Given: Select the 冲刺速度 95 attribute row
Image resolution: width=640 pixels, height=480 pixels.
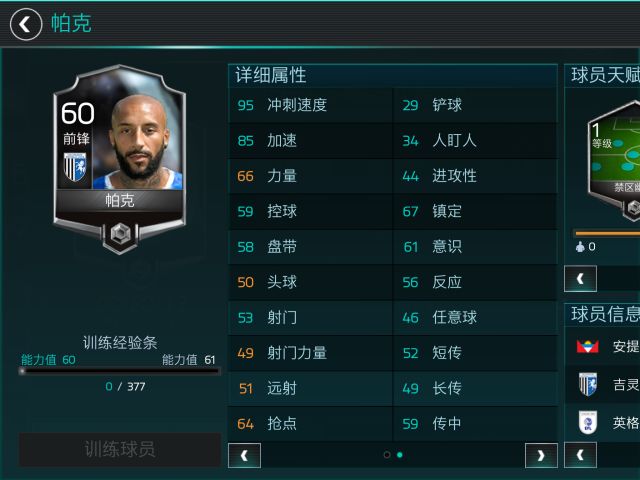Looking at the screenshot, I should coord(310,105).
